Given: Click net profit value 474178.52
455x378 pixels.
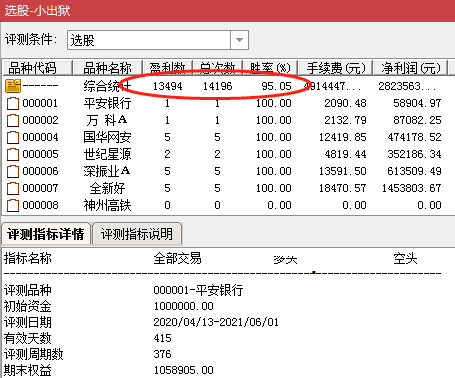Looking at the screenshot, I should 414,137.
